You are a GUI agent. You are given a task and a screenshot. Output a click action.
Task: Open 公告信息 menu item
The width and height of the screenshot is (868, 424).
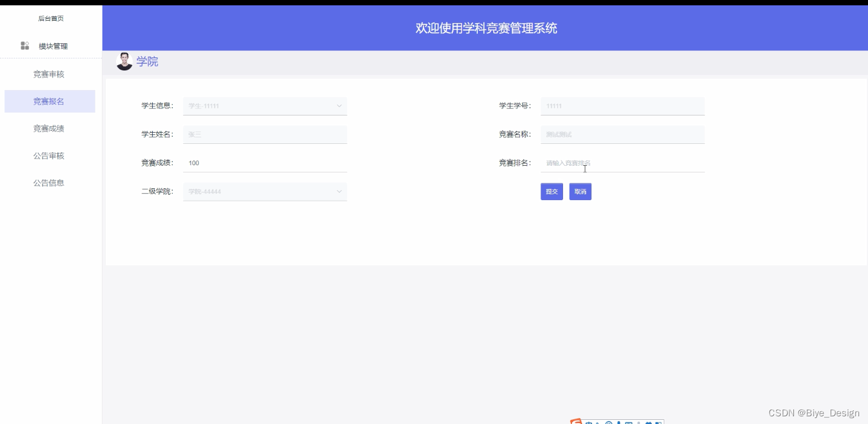click(x=50, y=183)
